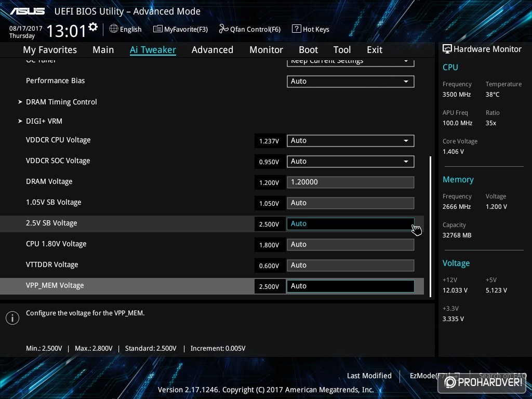Click the Qfan Control fan icon
532x399 pixels.
[223, 29]
